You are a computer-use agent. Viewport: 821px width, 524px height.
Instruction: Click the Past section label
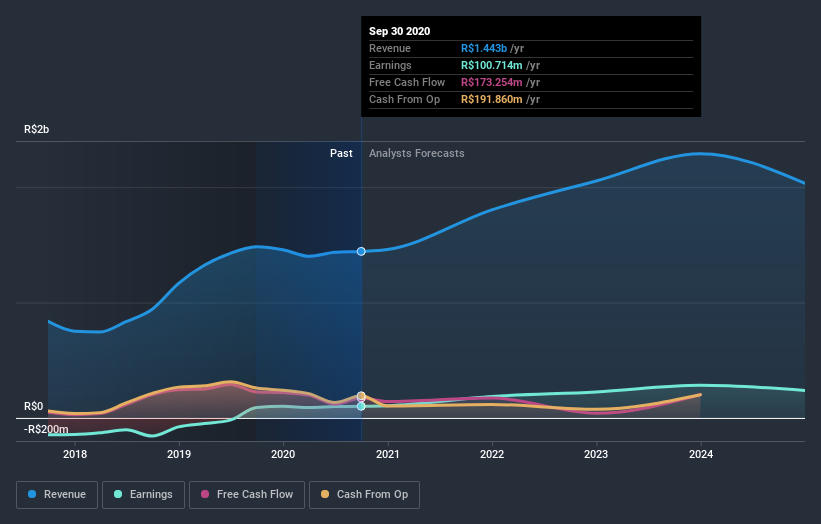(x=341, y=153)
